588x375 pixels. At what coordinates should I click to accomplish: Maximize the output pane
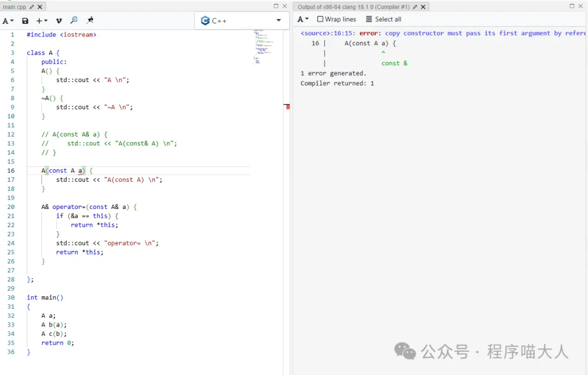[572, 6]
